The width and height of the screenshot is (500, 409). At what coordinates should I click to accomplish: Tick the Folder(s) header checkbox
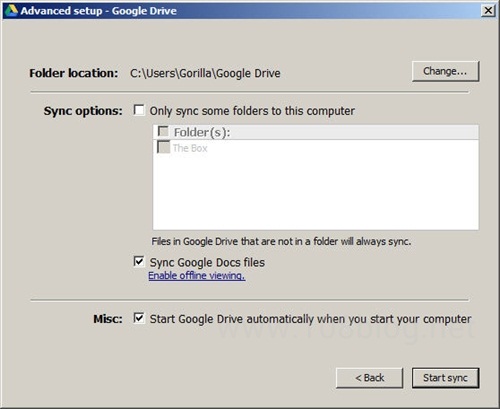163,132
